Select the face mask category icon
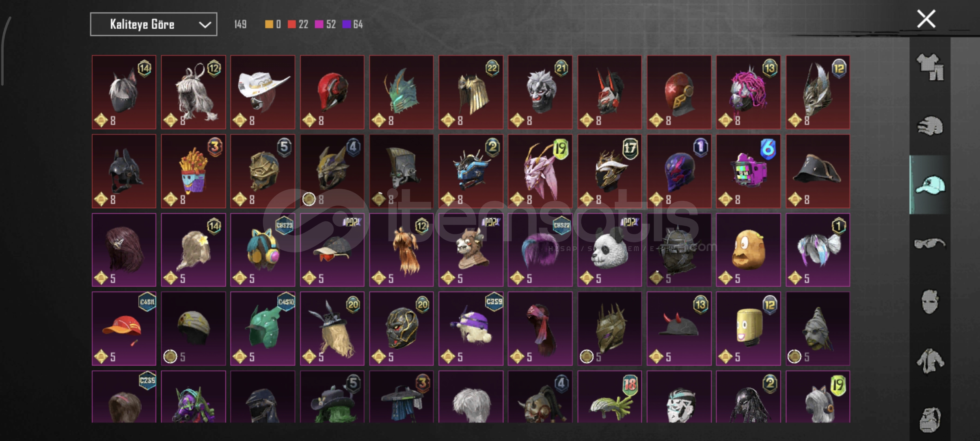 930,302
